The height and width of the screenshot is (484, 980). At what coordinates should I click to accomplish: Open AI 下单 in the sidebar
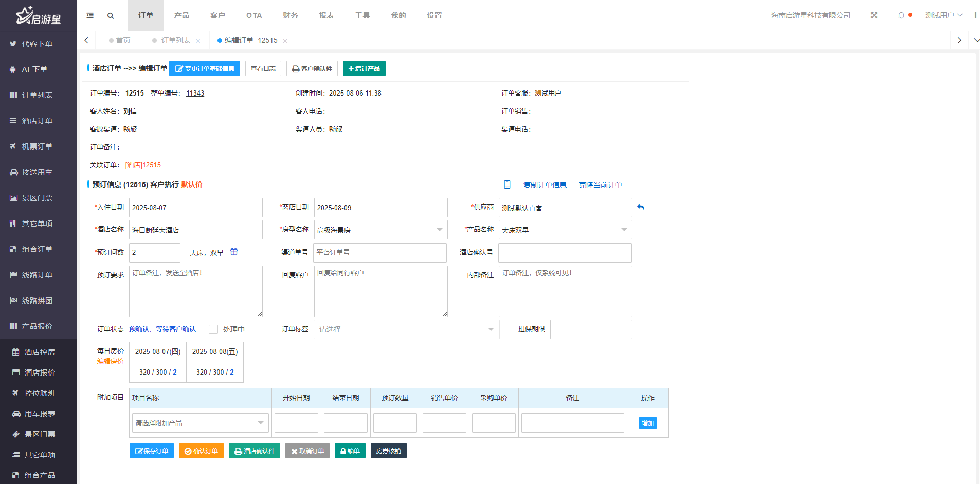point(34,69)
